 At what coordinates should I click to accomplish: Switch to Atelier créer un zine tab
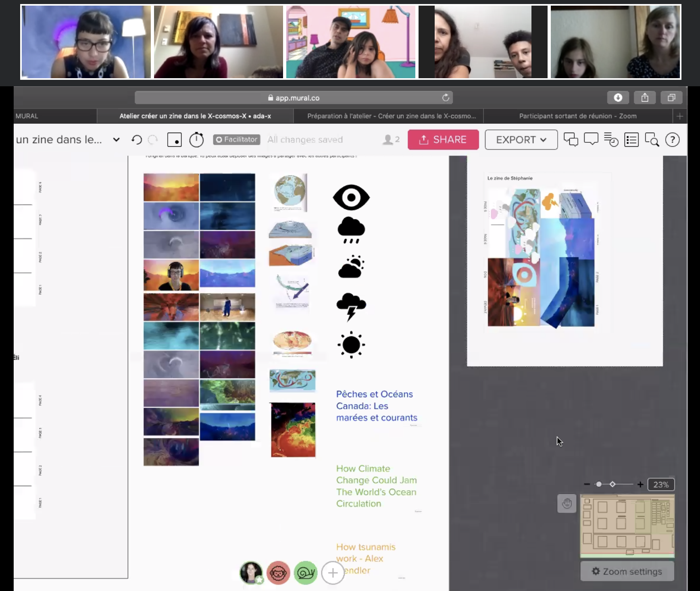tap(195, 116)
